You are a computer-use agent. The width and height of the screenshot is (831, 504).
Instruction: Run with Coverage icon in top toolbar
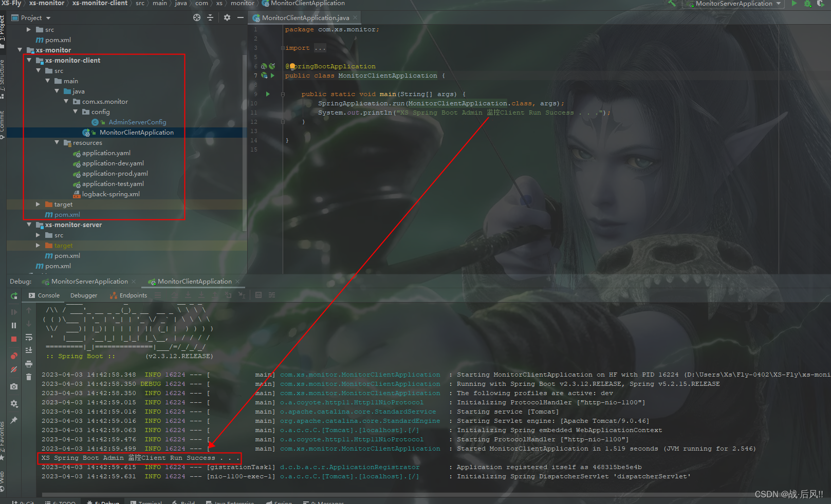(x=820, y=4)
